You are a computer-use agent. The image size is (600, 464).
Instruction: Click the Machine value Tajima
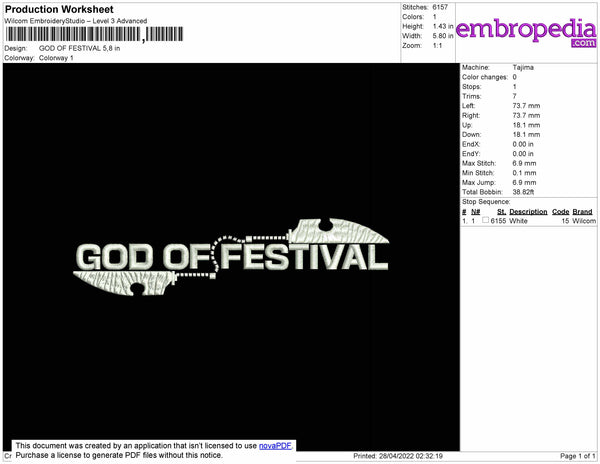click(524, 67)
